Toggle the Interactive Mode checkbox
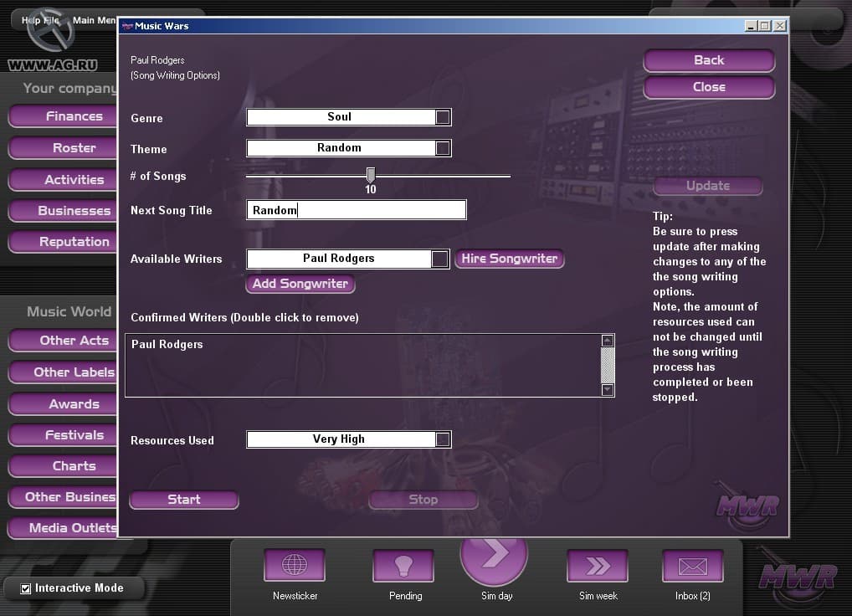The height and width of the screenshot is (616, 852). pos(26,589)
